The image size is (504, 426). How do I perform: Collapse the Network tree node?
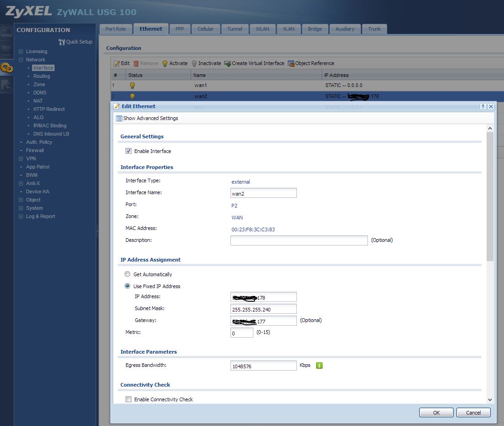click(21, 60)
